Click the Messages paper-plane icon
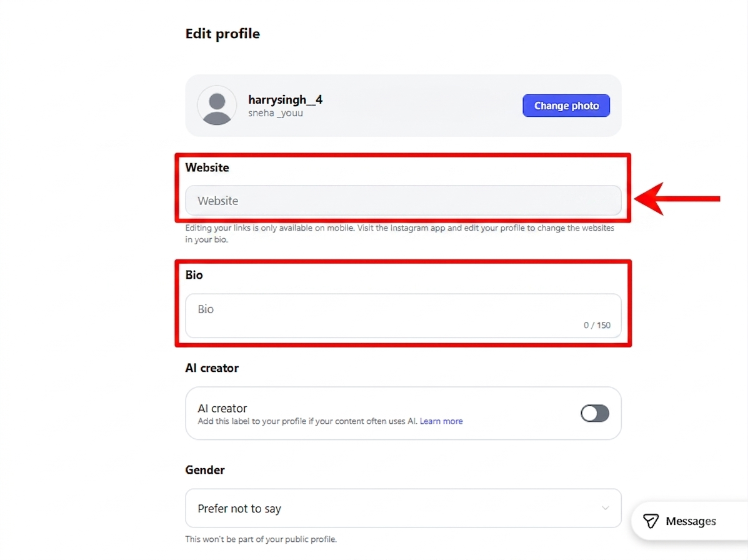This screenshot has height=560, width=748. tap(651, 521)
